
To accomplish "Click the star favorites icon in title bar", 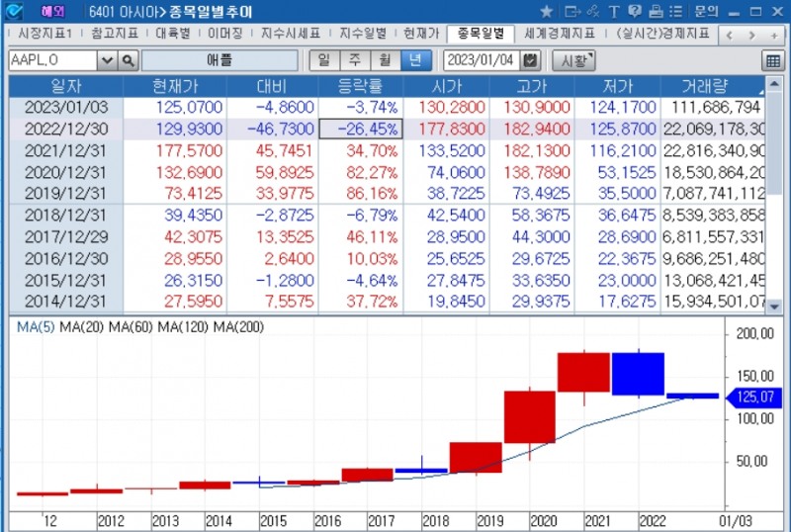I will (547, 11).
